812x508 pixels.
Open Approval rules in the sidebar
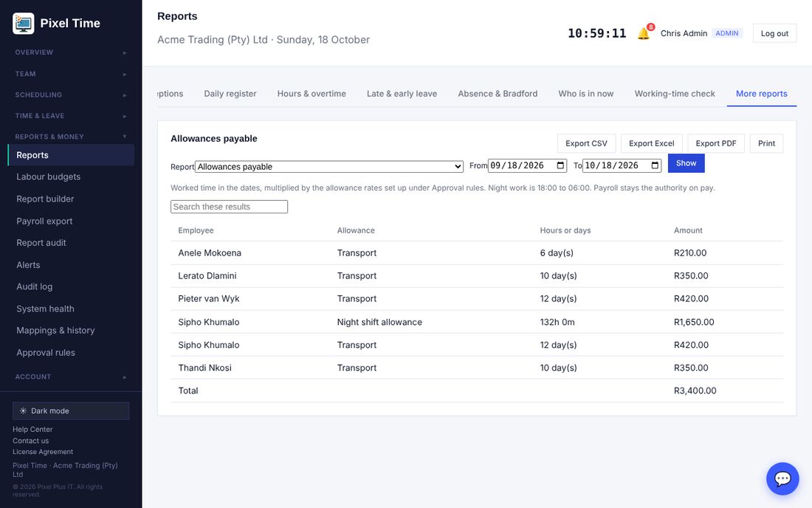pyautogui.click(x=71, y=353)
